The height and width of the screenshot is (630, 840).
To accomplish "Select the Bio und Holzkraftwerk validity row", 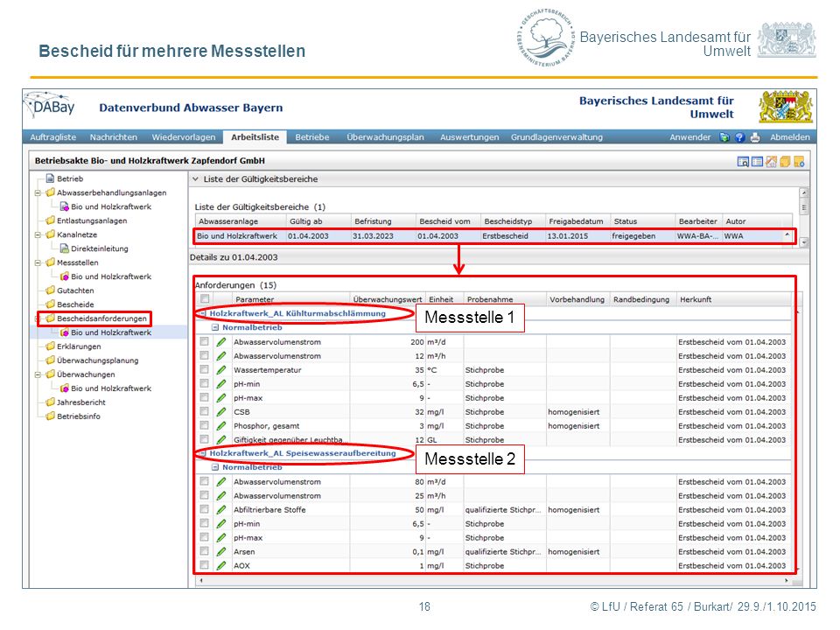I will point(493,235).
